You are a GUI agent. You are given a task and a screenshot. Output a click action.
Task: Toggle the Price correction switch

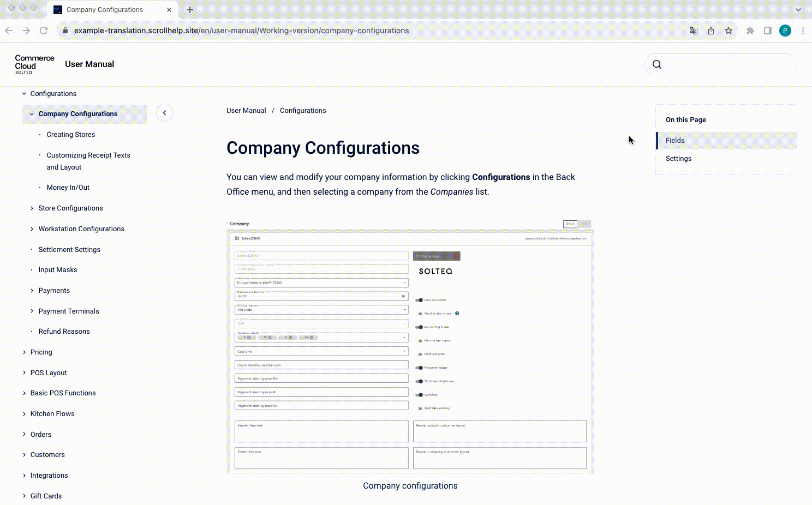click(x=419, y=299)
